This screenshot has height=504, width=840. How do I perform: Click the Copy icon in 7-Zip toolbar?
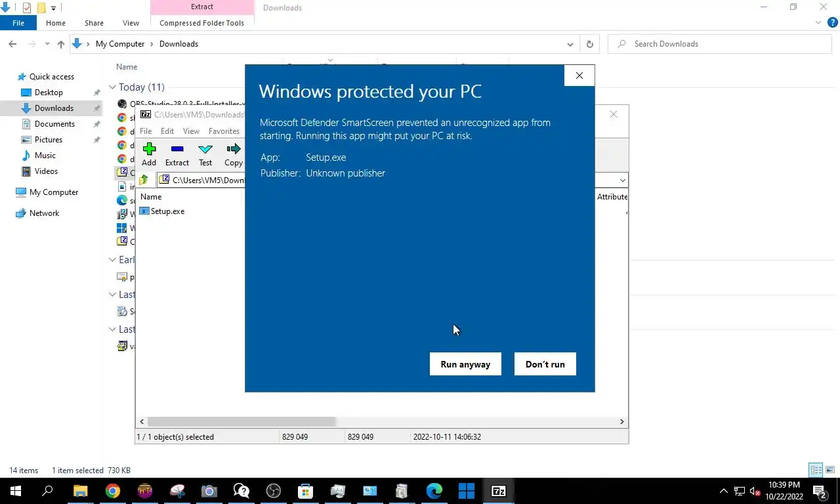pos(234,154)
